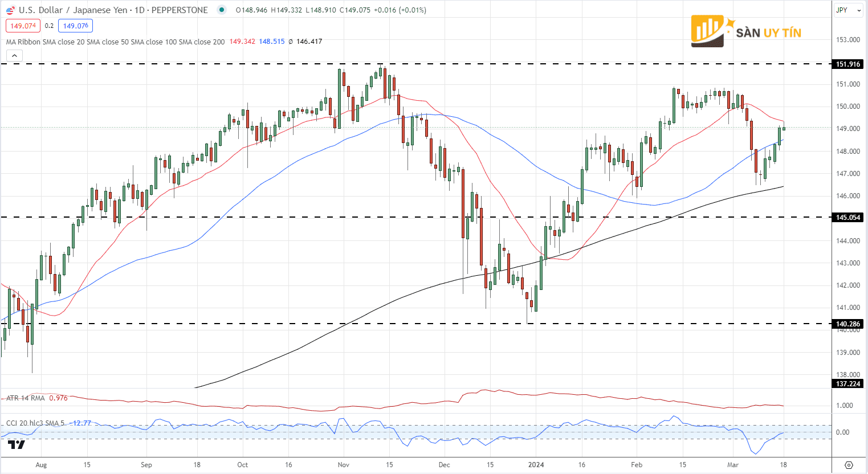This screenshot has width=868, height=474.
Task: Click 143.000 on the price axis
Action: click(x=848, y=263)
